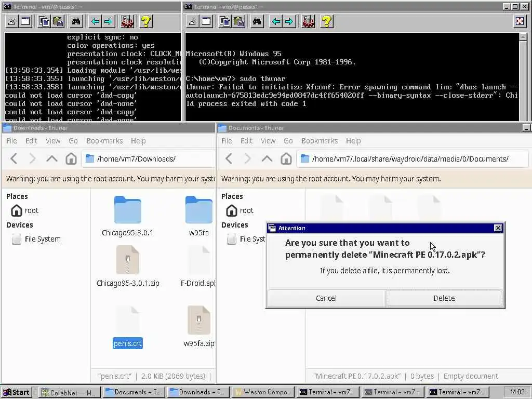Select the w95fa folder
This screenshot has height=399, width=532.
199,216
